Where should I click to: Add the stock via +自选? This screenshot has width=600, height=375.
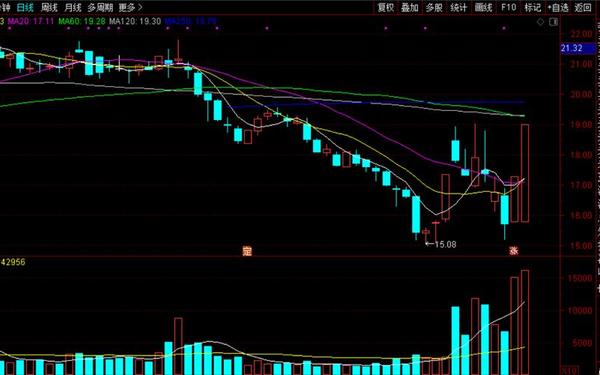[x=558, y=7]
